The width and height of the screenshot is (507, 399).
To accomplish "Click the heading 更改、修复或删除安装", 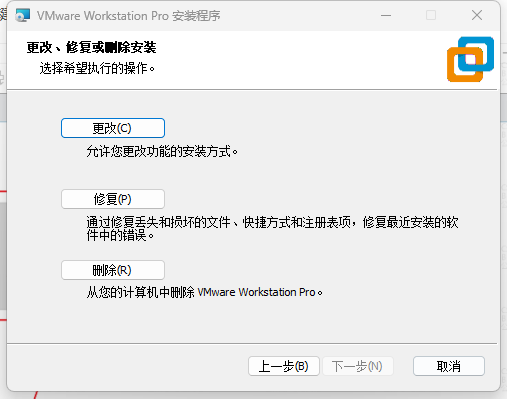I will pos(91,47).
